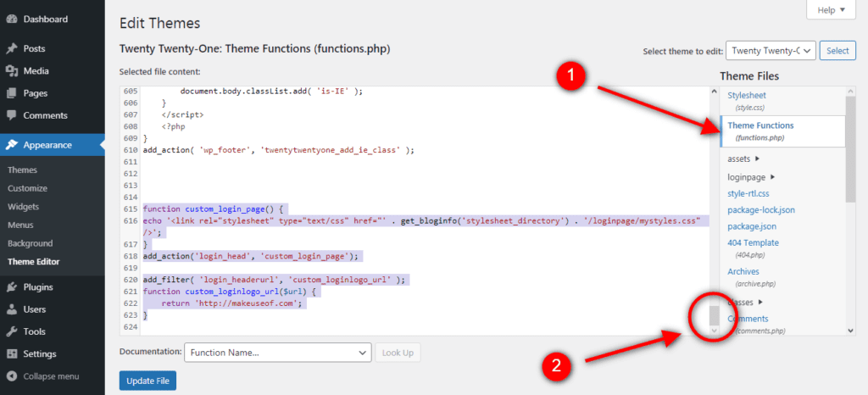The width and height of the screenshot is (868, 395).
Task: Open the Tools menu label
Action: tap(34, 332)
